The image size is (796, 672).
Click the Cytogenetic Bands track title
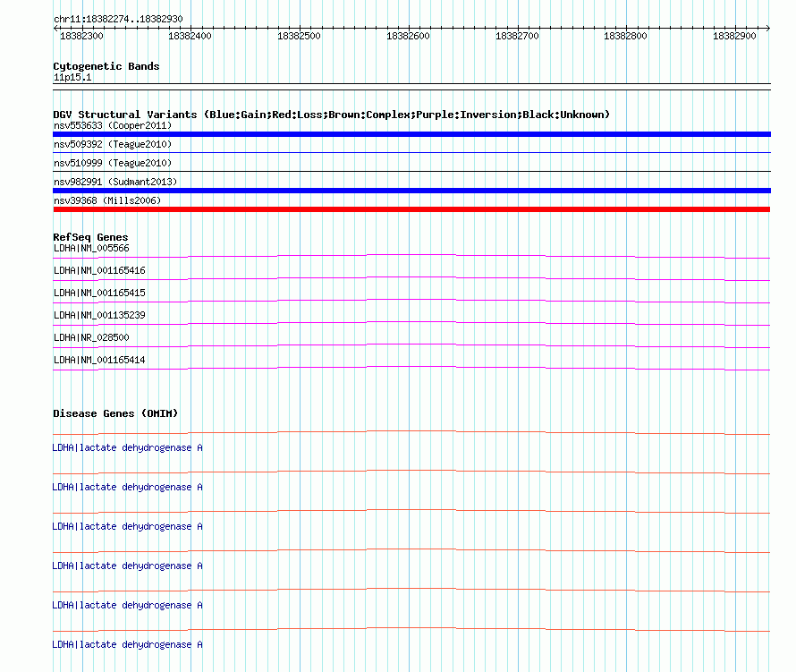click(106, 66)
